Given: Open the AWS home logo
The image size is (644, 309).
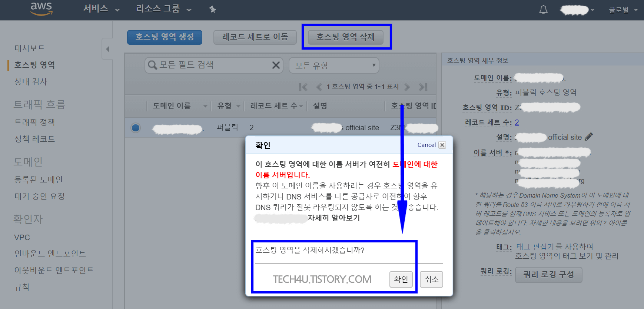Looking at the screenshot, I should pos(41,9).
